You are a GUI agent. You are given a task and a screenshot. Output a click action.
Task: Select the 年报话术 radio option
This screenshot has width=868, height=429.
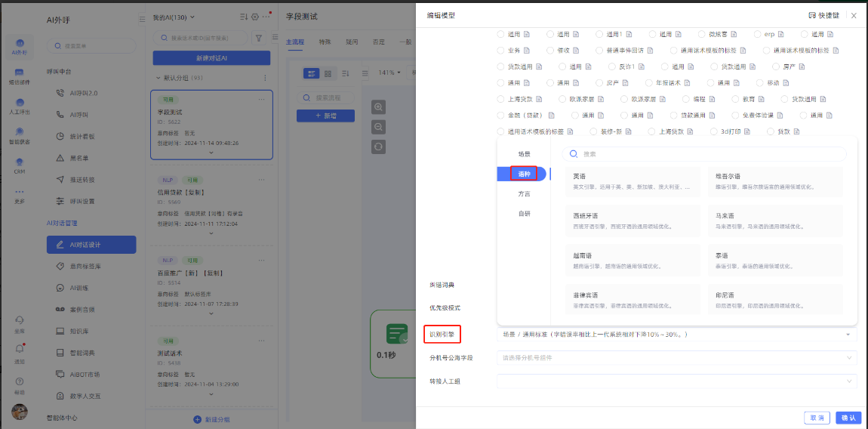click(648, 83)
